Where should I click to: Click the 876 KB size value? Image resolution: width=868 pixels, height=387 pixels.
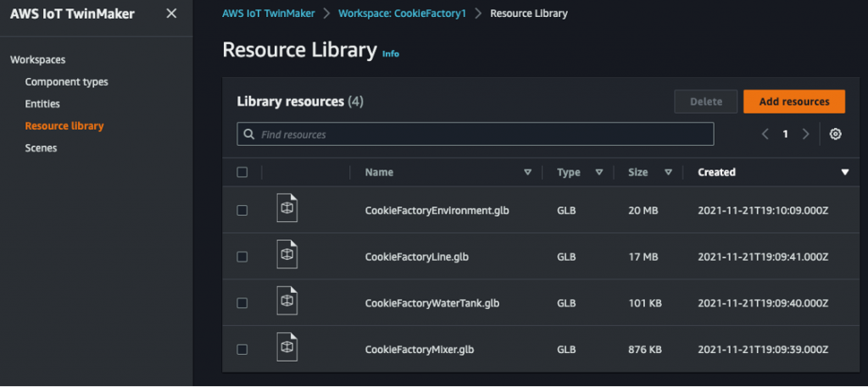coord(645,350)
